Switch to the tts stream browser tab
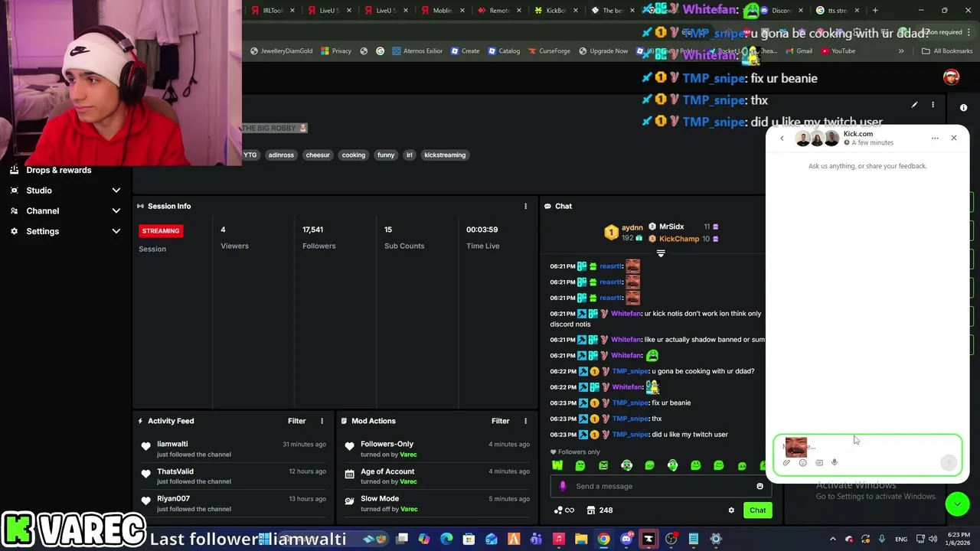 [x=838, y=11]
